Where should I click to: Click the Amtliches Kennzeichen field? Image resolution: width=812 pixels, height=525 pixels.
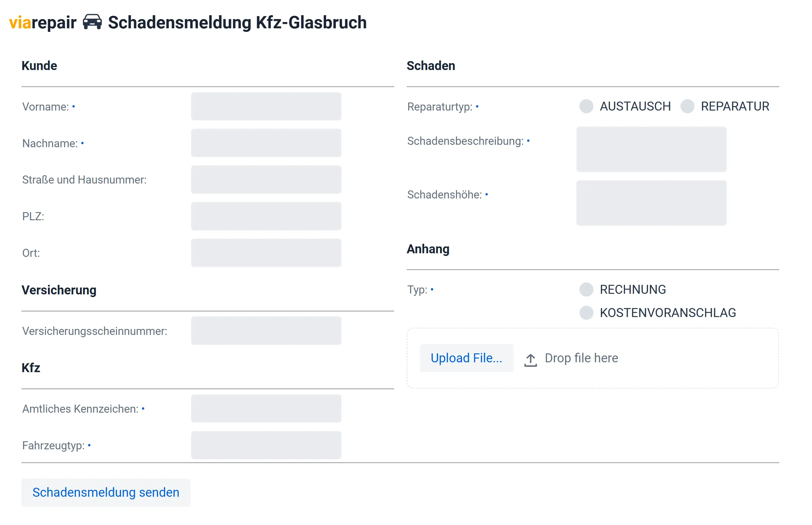(266, 408)
